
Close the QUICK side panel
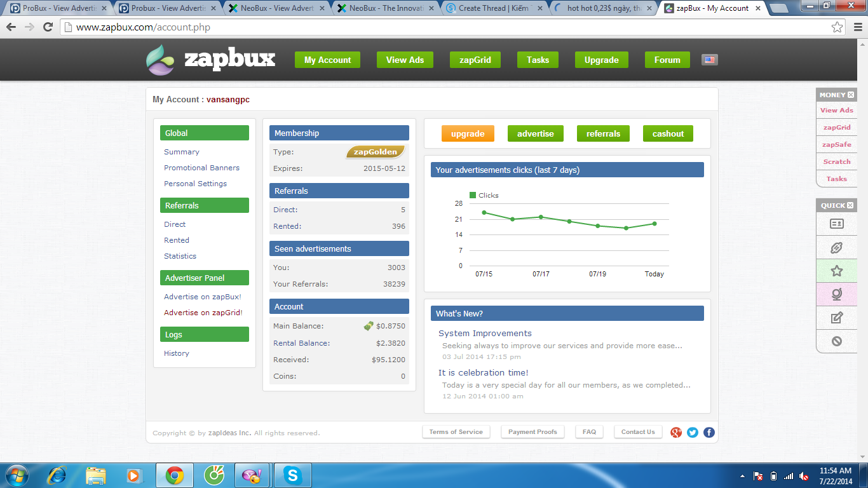(851, 205)
